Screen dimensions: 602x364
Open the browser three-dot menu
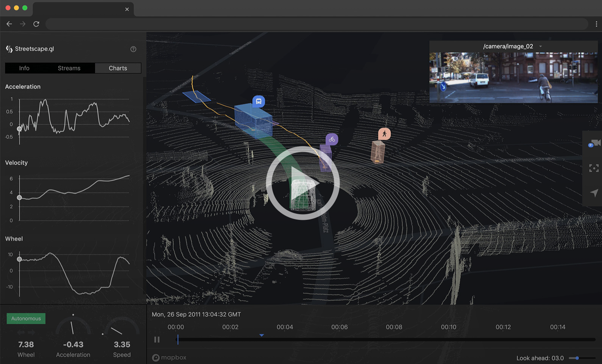point(596,24)
